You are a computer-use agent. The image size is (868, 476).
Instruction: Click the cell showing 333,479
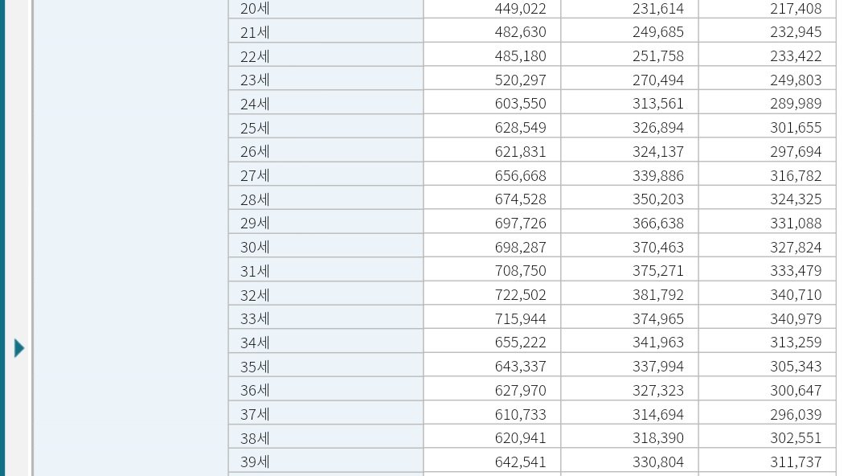(796, 270)
